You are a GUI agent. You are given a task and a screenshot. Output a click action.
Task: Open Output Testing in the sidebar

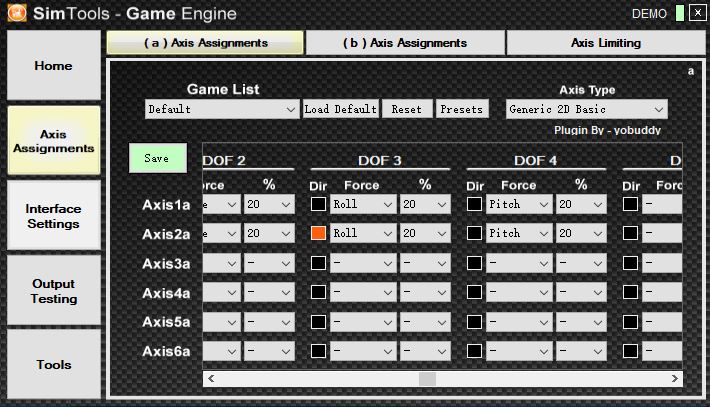[53, 291]
